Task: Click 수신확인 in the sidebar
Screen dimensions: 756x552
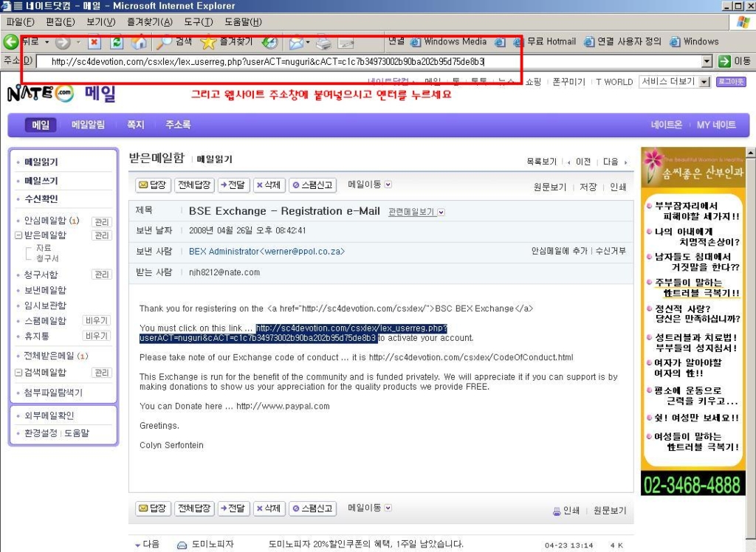Action: [x=41, y=199]
